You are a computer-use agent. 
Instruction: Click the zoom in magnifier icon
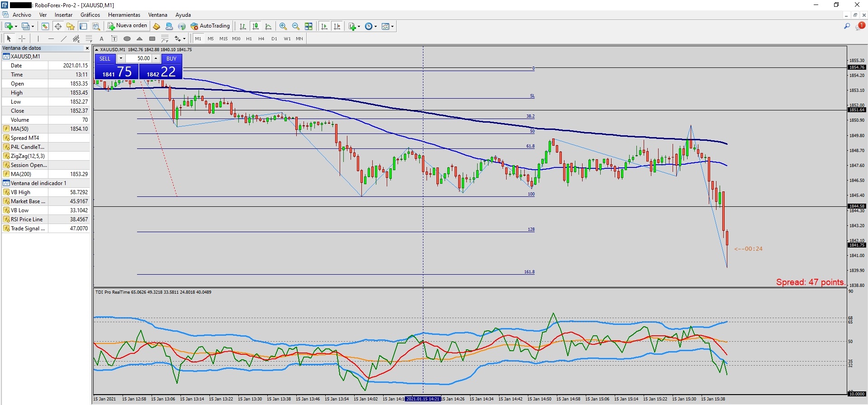pos(283,26)
